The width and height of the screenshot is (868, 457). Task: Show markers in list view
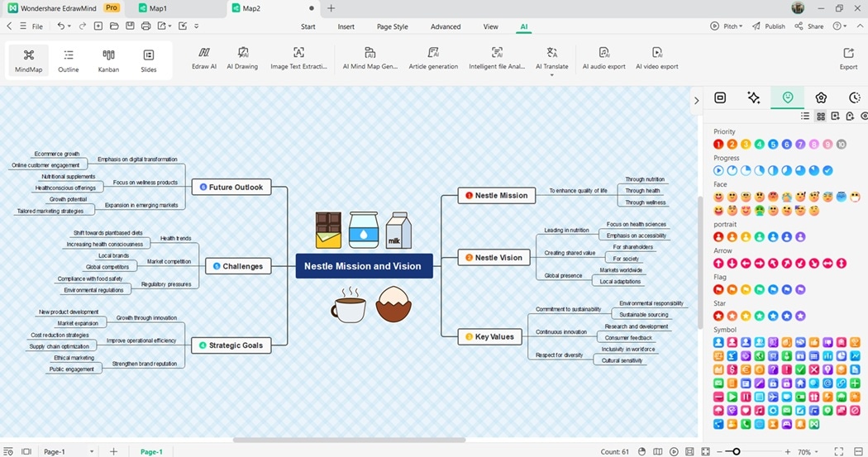[805, 116]
